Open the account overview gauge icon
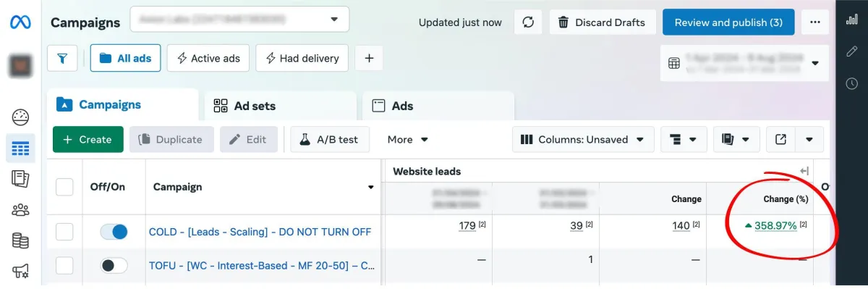The image size is (868, 289). 20,117
